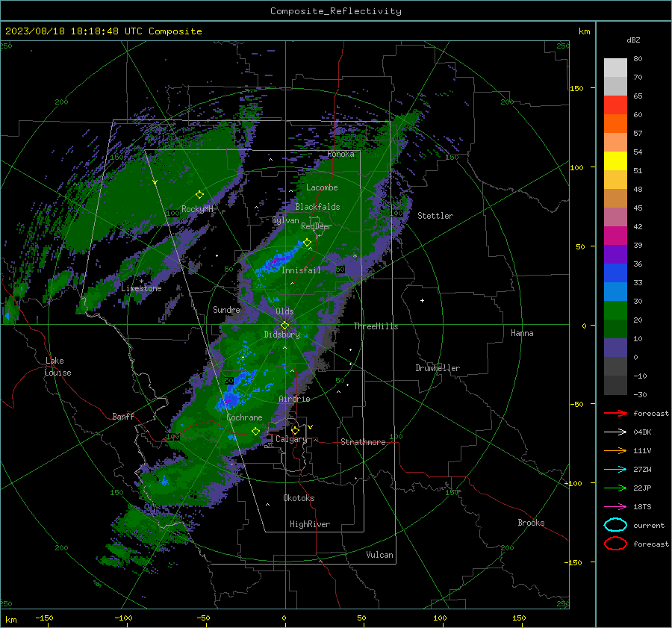Image resolution: width=672 pixels, height=628 pixels.
Task: Click the yellow radar site marker at Didsbury
Action: (284, 326)
